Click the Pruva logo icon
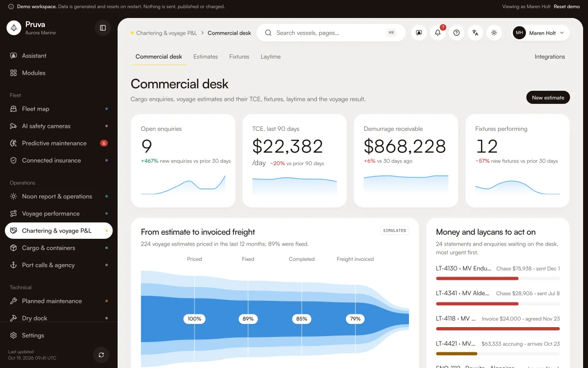 tap(14, 28)
